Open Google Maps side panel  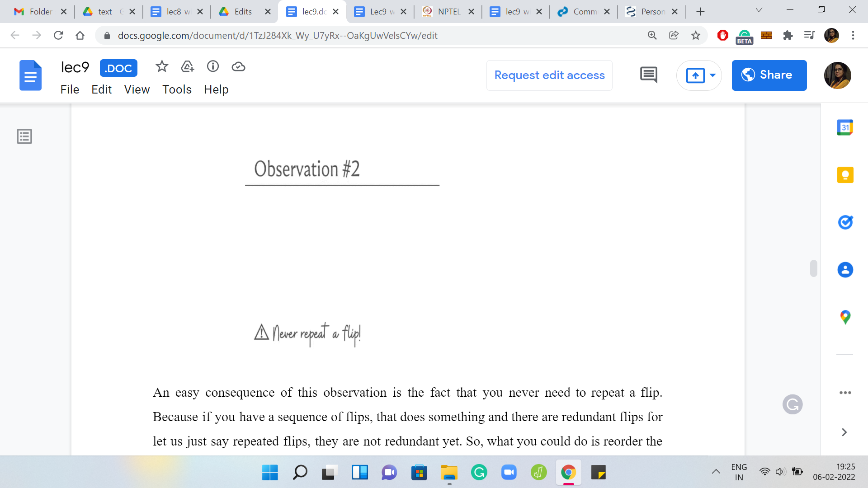845,317
